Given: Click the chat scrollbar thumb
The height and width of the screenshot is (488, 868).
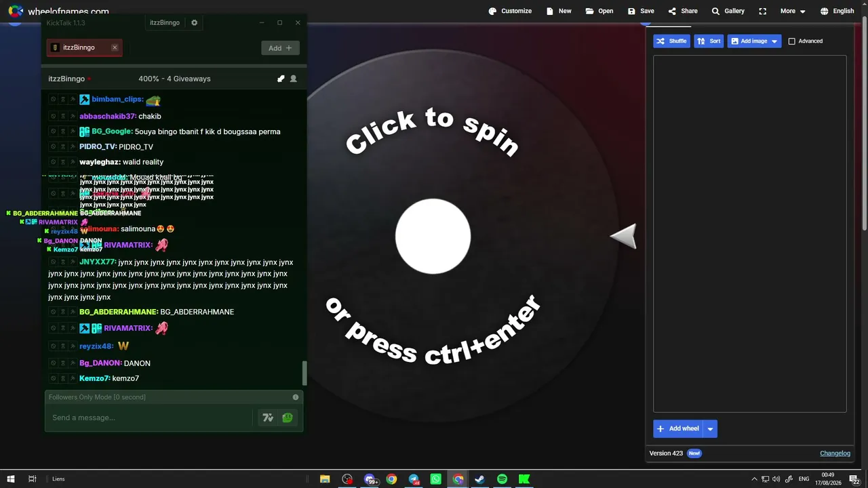Looking at the screenshot, I should click(x=304, y=373).
